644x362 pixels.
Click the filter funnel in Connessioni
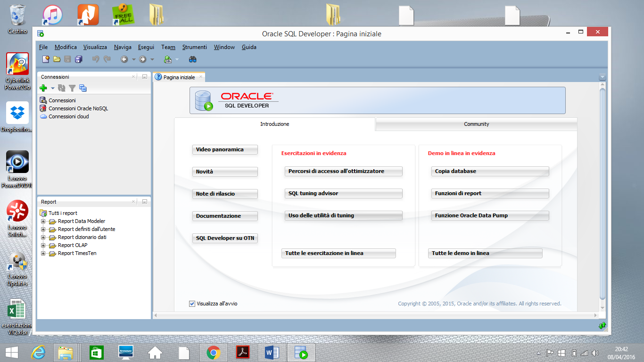[x=72, y=88]
